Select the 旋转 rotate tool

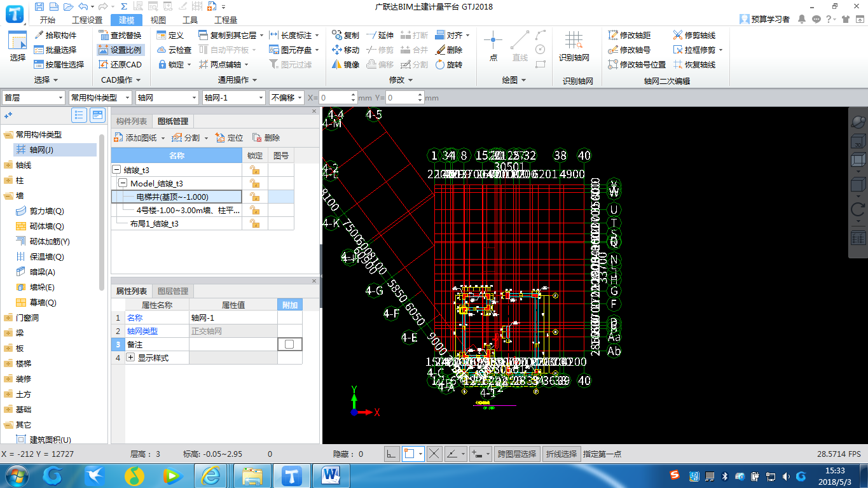[449, 64]
